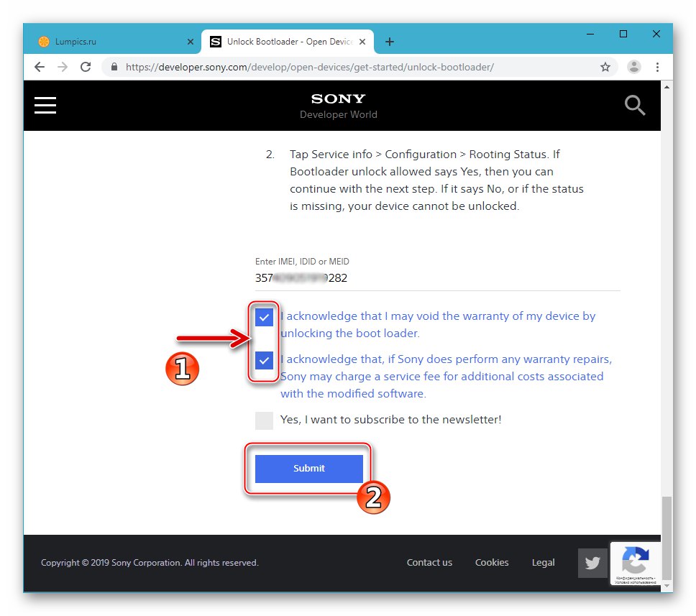Close the Lumpics.ru tab
The width and height of the screenshot is (696, 616).
point(191,42)
